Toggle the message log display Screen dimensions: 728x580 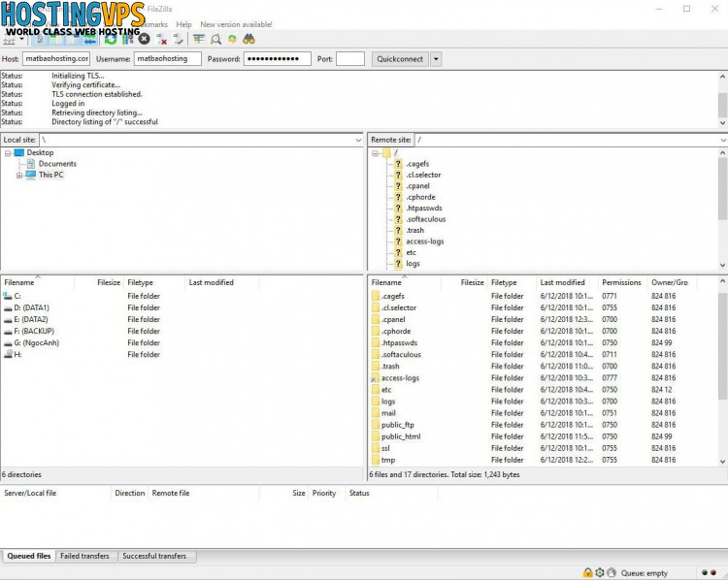[x=41, y=39]
